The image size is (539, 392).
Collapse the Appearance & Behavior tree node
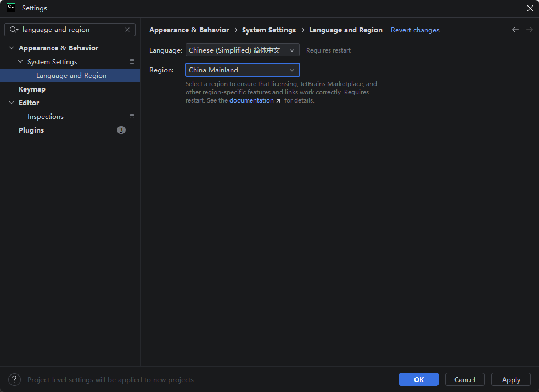[12, 48]
